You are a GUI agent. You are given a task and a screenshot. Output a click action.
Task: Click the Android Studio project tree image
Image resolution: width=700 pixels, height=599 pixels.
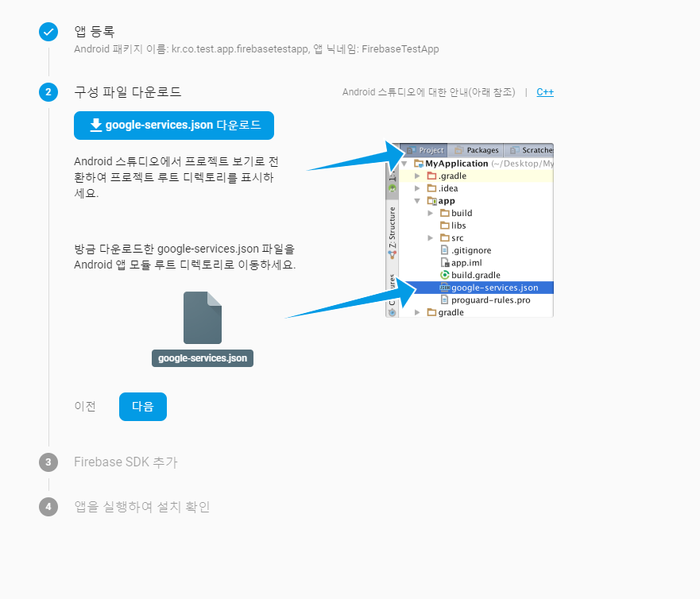point(470,230)
